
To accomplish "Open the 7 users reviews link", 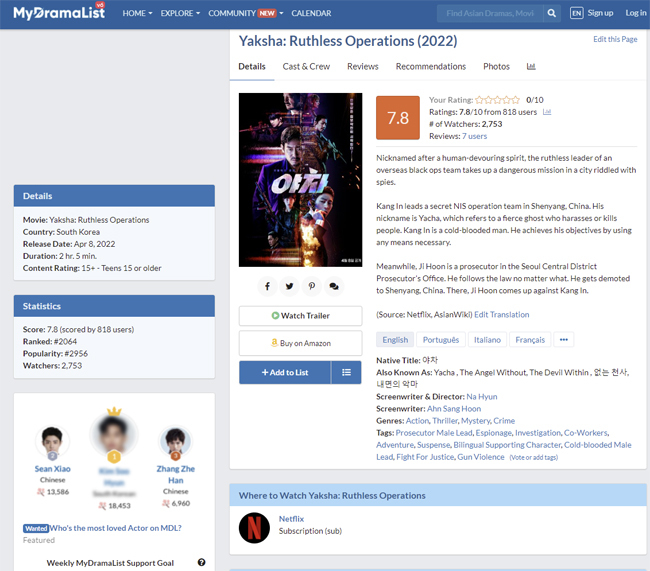I will pyautogui.click(x=474, y=136).
